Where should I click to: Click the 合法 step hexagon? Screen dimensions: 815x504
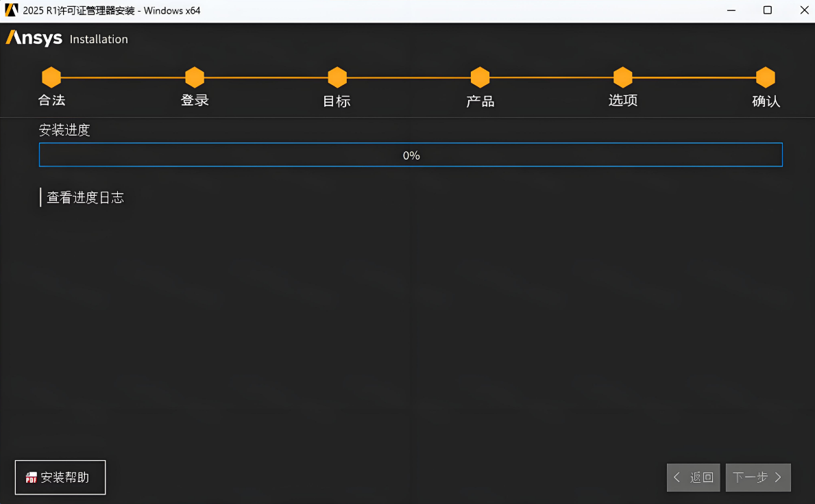click(51, 77)
